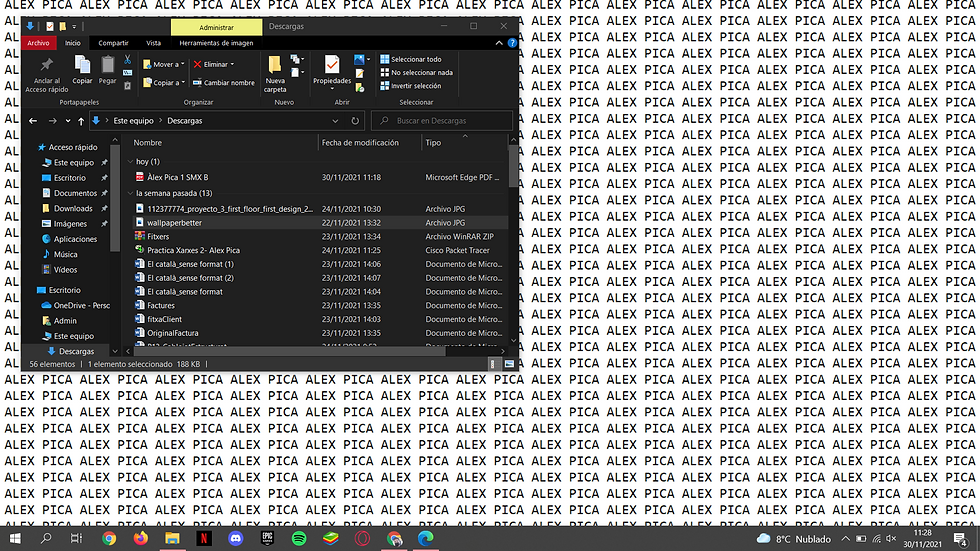The height and width of the screenshot is (551, 980).
Task: Open BlueStacks from the taskbar
Action: 331,538
